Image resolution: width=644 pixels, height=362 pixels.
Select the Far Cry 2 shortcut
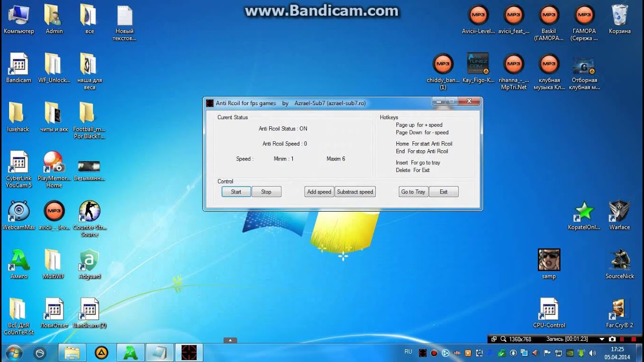pyautogui.click(x=619, y=314)
